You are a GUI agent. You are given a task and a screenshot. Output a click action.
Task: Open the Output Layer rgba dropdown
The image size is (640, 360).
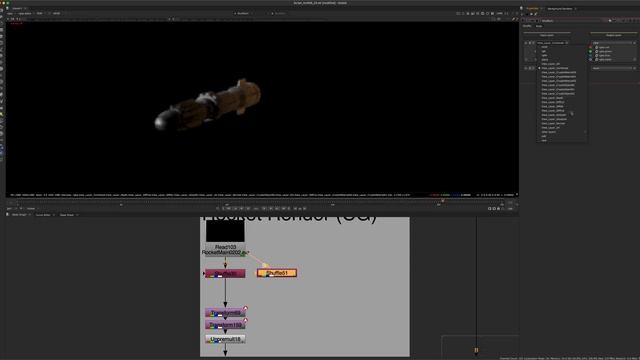pyautogui.click(x=614, y=43)
